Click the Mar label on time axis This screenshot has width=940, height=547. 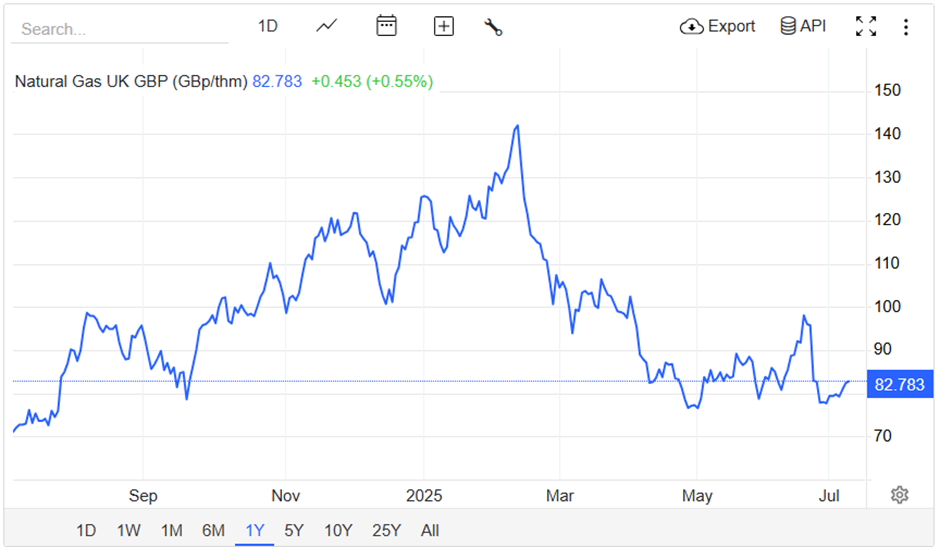coord(560,496)
